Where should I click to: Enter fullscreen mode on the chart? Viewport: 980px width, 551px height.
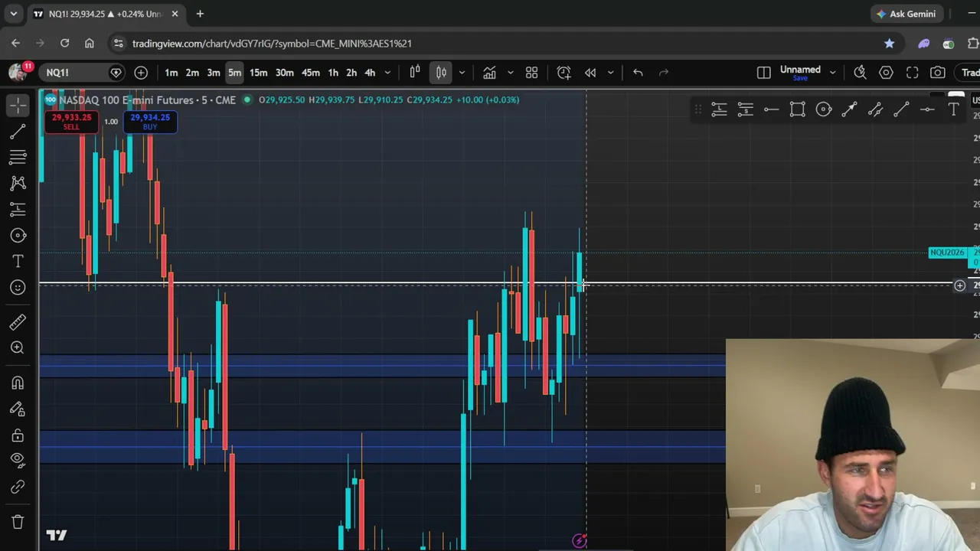click(912, 73)
